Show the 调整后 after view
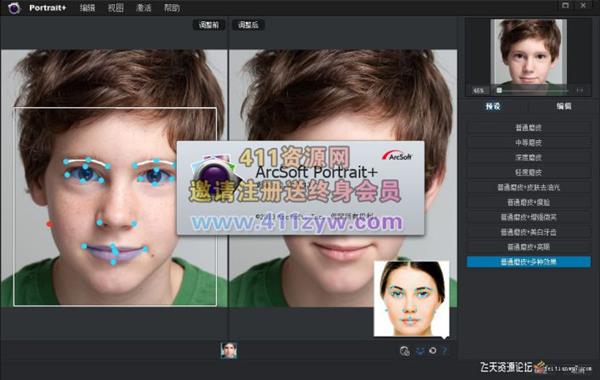 click(248, 25)
